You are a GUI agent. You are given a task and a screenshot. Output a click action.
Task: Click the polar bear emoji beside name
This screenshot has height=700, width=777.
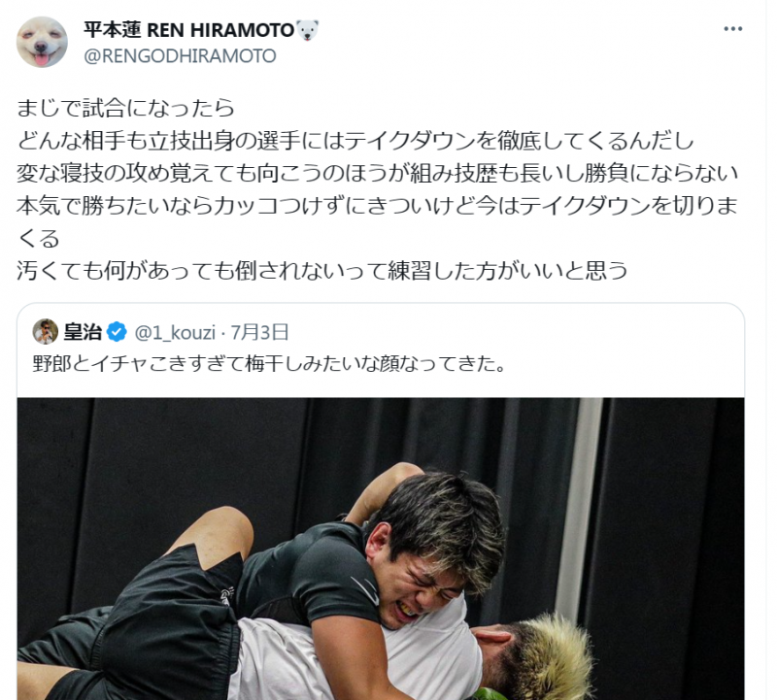point(307,30)
